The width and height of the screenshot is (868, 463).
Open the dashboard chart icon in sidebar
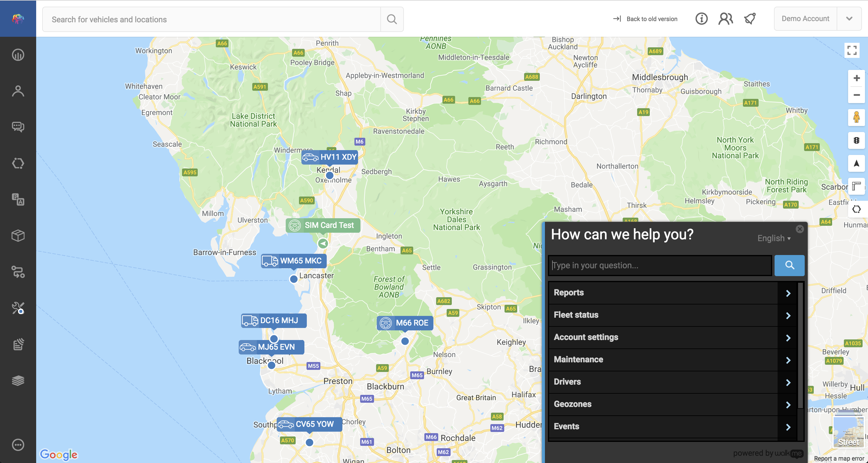point(18,55)
